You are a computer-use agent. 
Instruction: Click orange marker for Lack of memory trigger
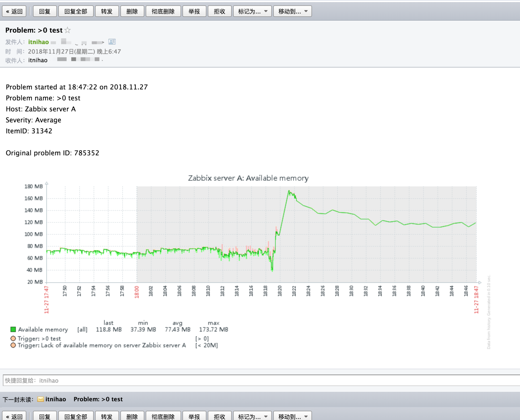[x=13, y=345]
